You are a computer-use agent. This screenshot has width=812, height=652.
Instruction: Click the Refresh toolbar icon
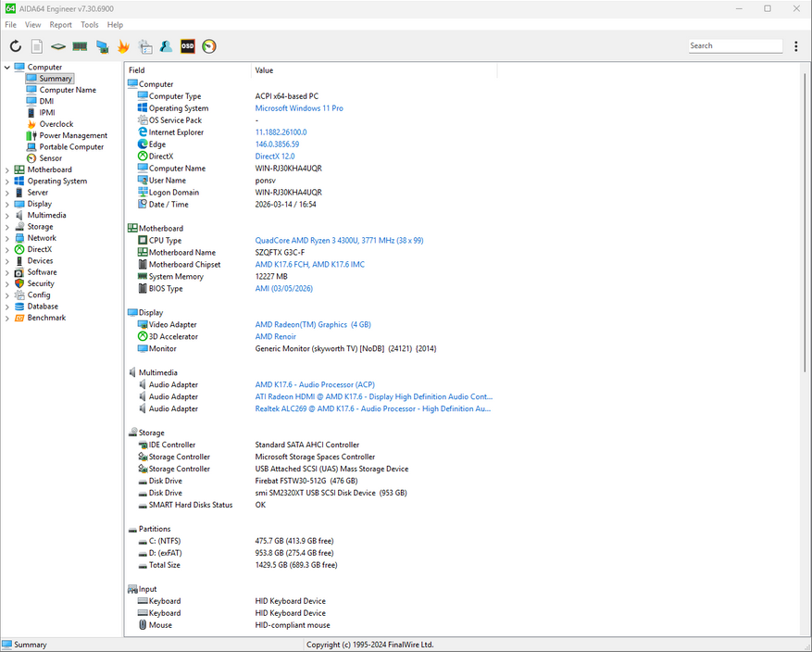pos(16,46)
